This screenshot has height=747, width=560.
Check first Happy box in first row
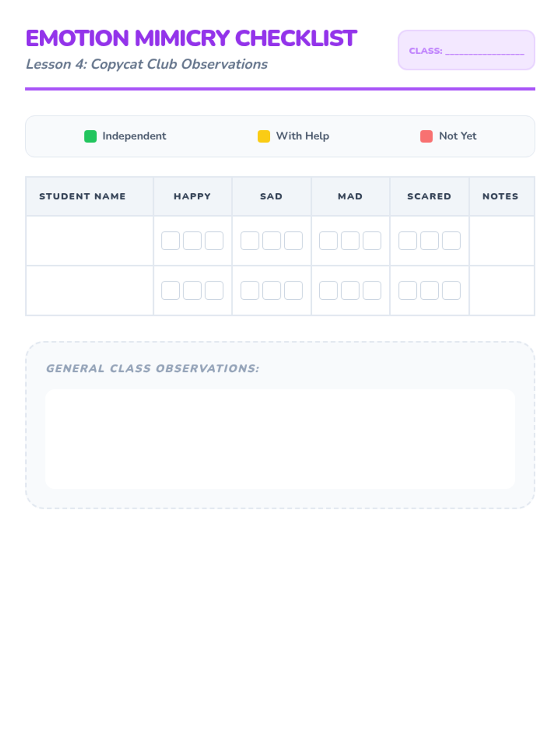pyautogui.click(x=170, y=240)
